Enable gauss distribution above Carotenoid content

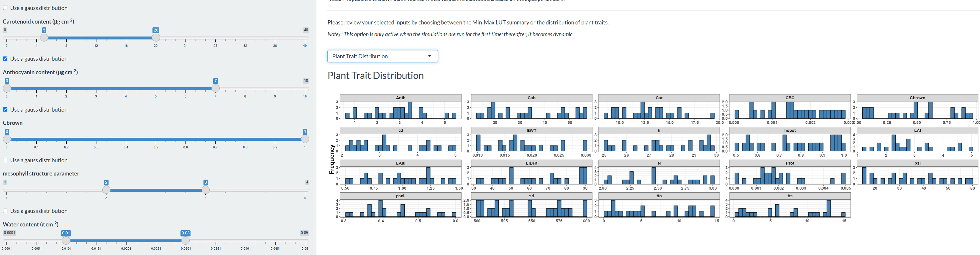5,8
